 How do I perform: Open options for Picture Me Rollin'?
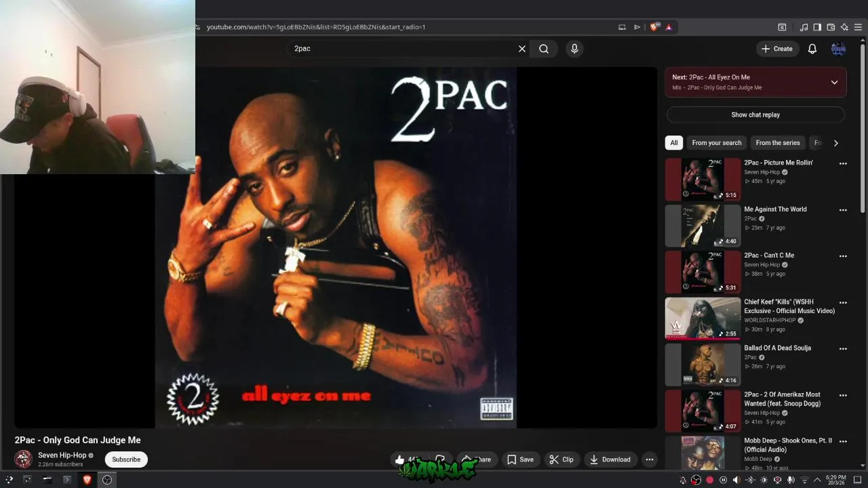pyautogui.click(x=843, y=163)
